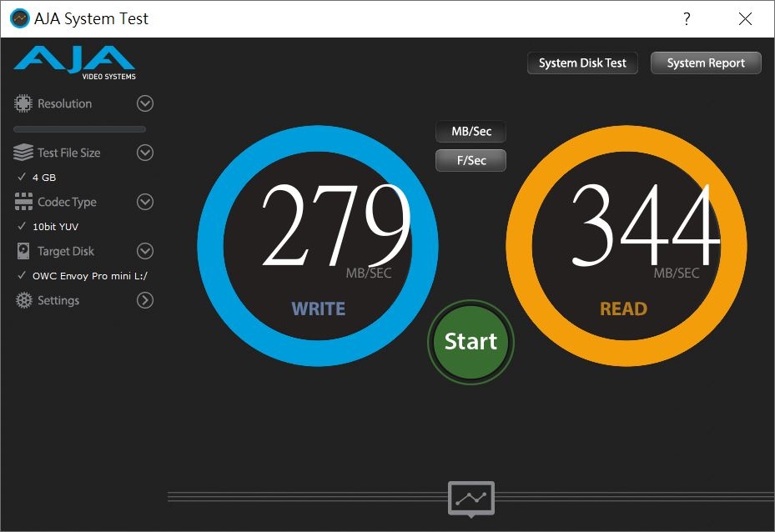Switch units to F/Sec
The height and width of the screenshot is (532, 775).
tap(471, 161)
